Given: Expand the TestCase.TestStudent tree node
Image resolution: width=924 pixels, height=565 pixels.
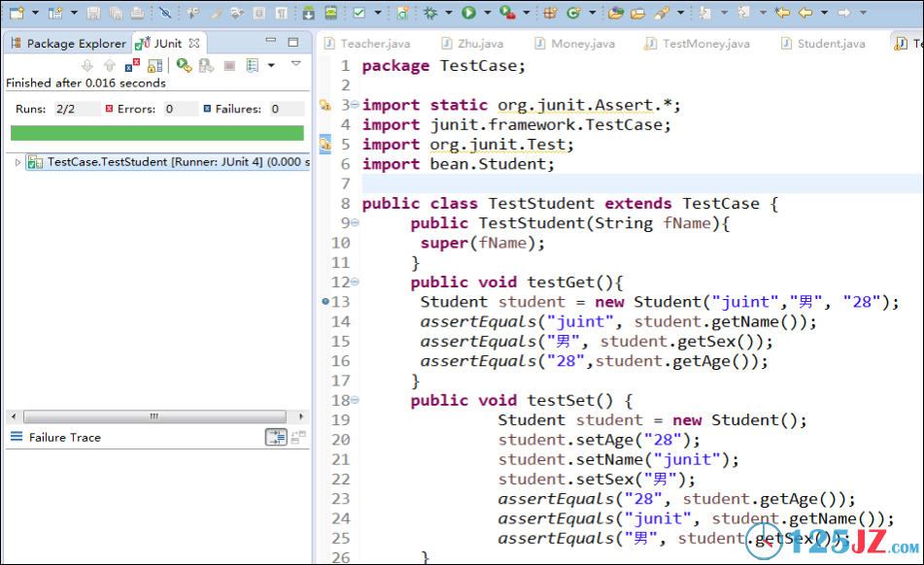Looking at the screenshot, I should coord(17,162).
